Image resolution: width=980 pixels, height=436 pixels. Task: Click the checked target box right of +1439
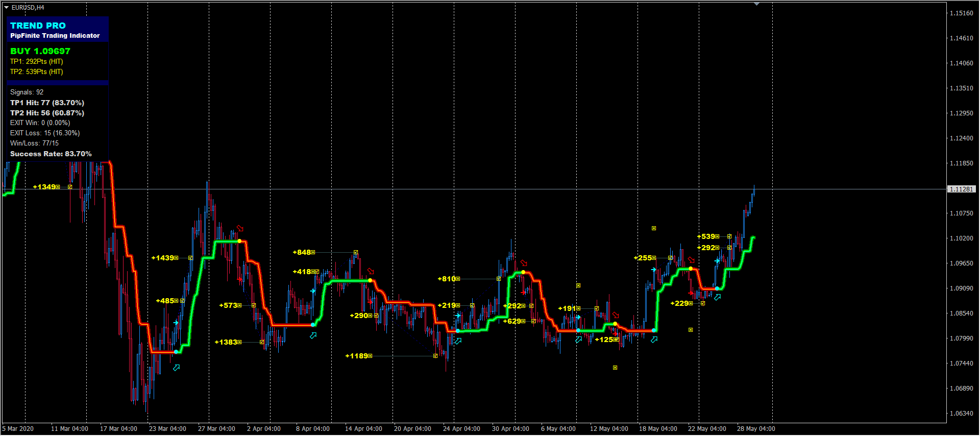coord(190,258)
